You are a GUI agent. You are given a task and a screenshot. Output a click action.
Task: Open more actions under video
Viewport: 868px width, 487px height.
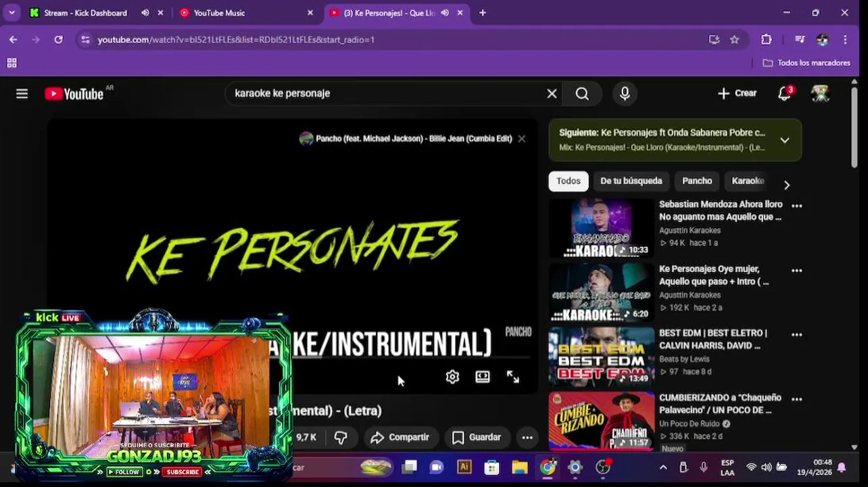[x=527, y=438]
